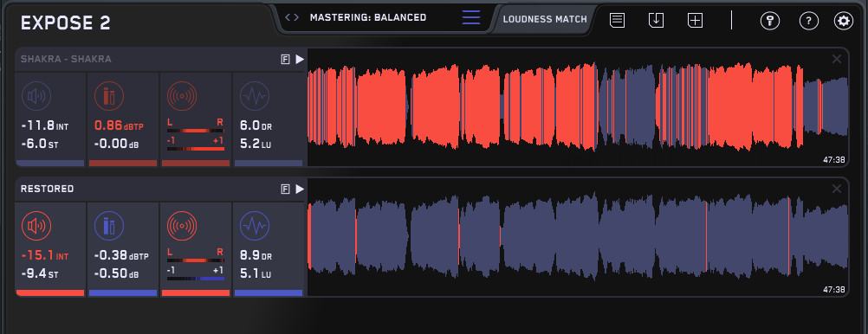The height and width of the screenshot is (334, 868).
Task: Select the -9.4 ST loudness value
Action: pyautogui.click(x=41, y=273)
